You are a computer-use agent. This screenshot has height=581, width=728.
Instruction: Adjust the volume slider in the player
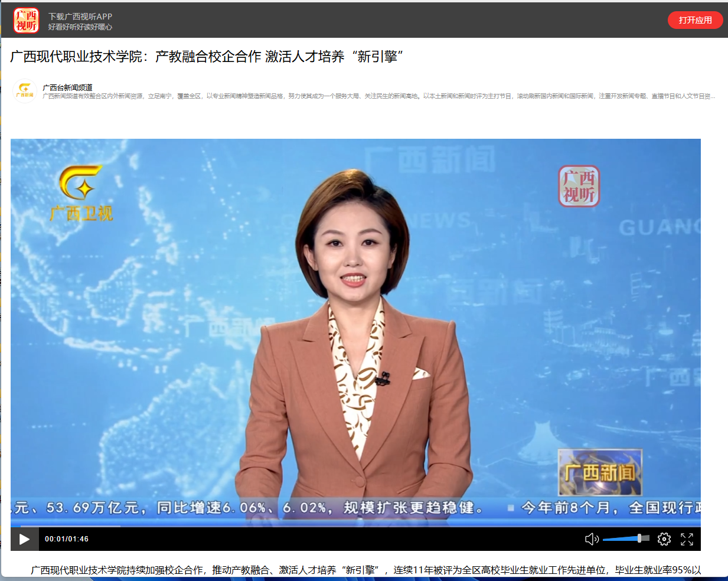pyautogui.click(x=626, y=538)
